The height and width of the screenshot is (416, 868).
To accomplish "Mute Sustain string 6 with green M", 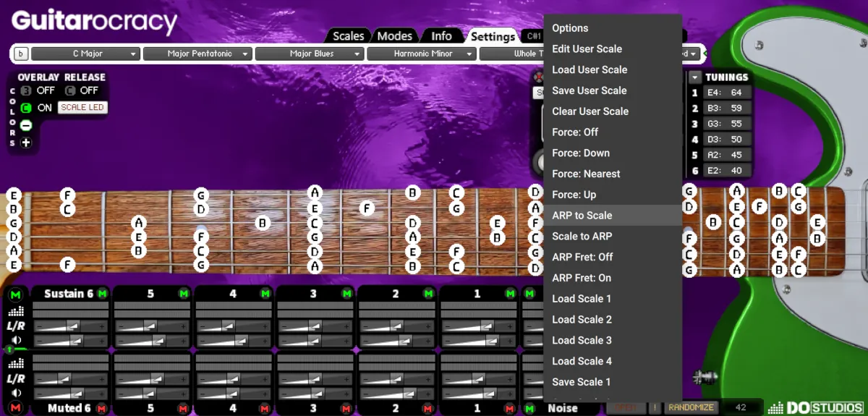I will tap(102, 294).
